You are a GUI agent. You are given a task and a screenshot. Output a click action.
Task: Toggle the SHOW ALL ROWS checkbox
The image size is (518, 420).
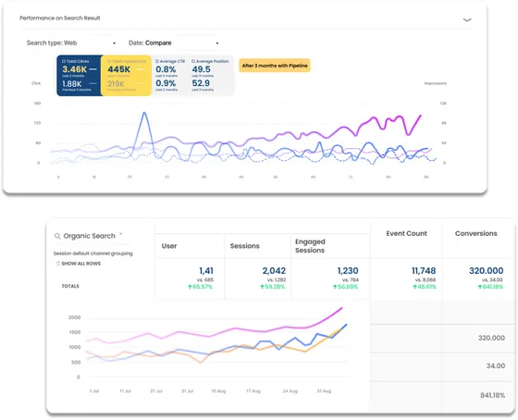[58, 264]
